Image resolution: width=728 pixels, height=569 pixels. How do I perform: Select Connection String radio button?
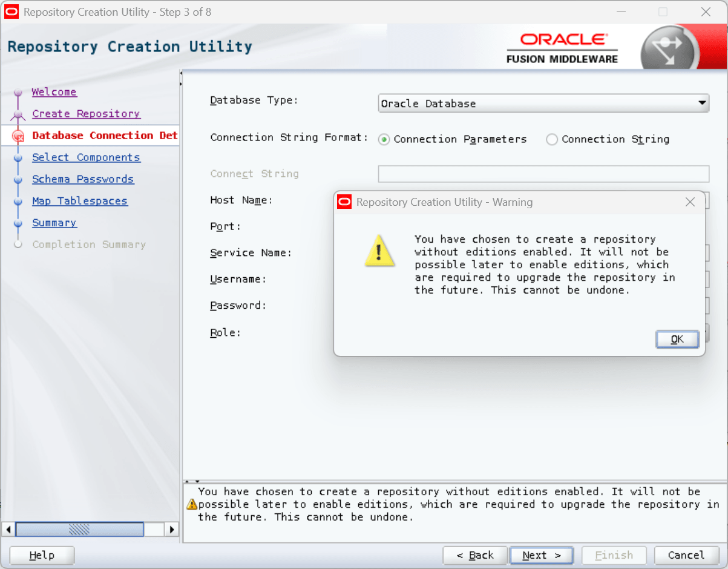pyautogui.click(x=551, y=139)
